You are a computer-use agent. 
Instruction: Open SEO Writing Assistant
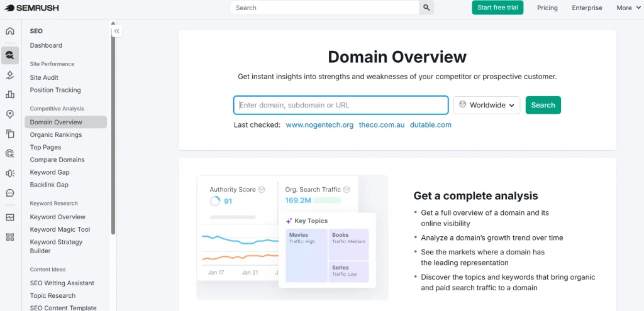click(62, 283)
